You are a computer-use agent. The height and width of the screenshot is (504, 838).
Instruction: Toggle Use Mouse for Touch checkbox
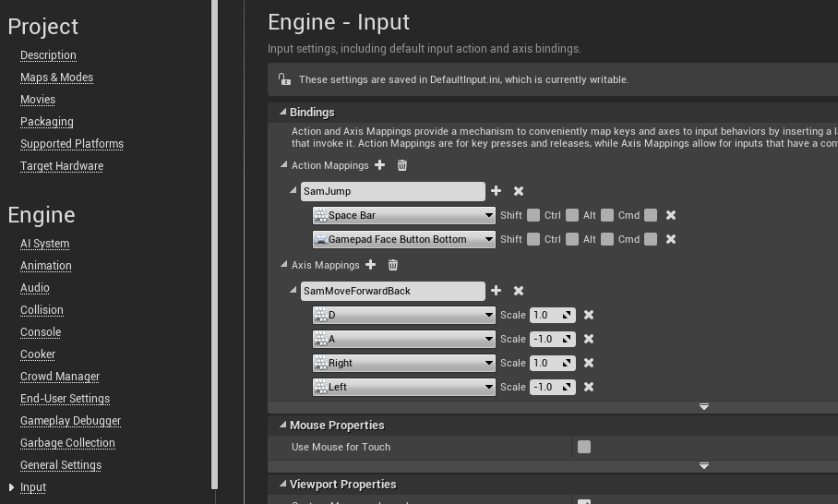584,447
